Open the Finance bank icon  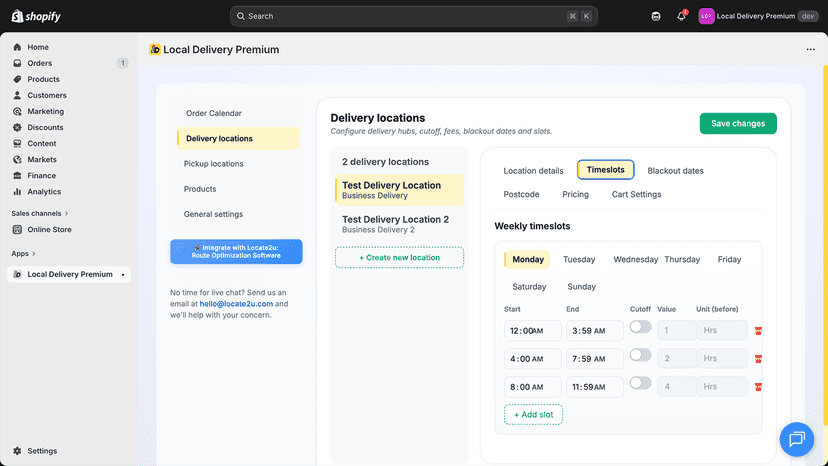click(17, 175)
